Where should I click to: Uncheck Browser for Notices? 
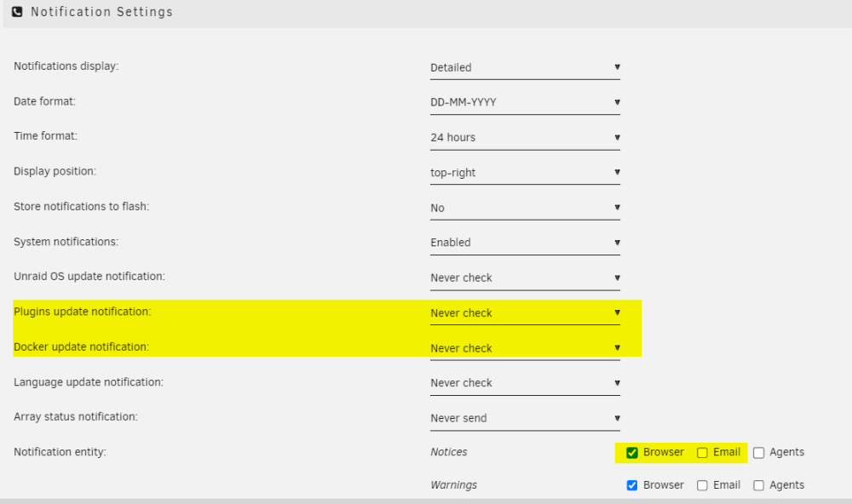pos(632,453)
